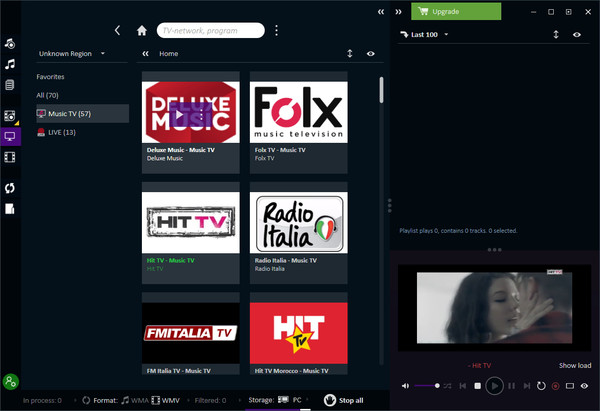Stop playback with the square stop button
Viewport: 600px width, 411px height.
[x=478, y=385]
